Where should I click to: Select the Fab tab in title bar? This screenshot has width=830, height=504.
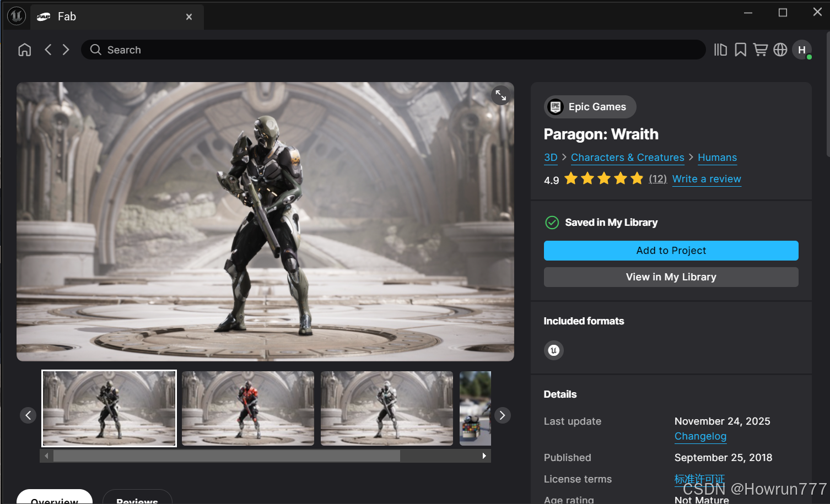click(117, 17)
